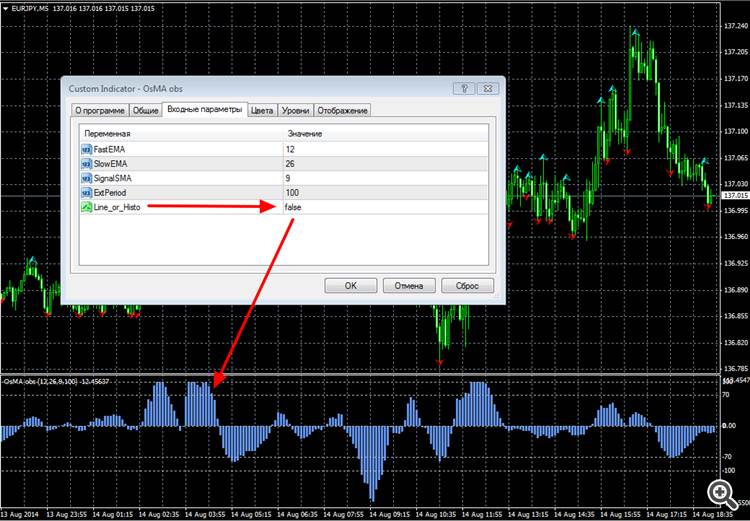Screen dimensions: 750x521
Task: Close the Custom Indicator dialog
Action: (x=487, y=89)
